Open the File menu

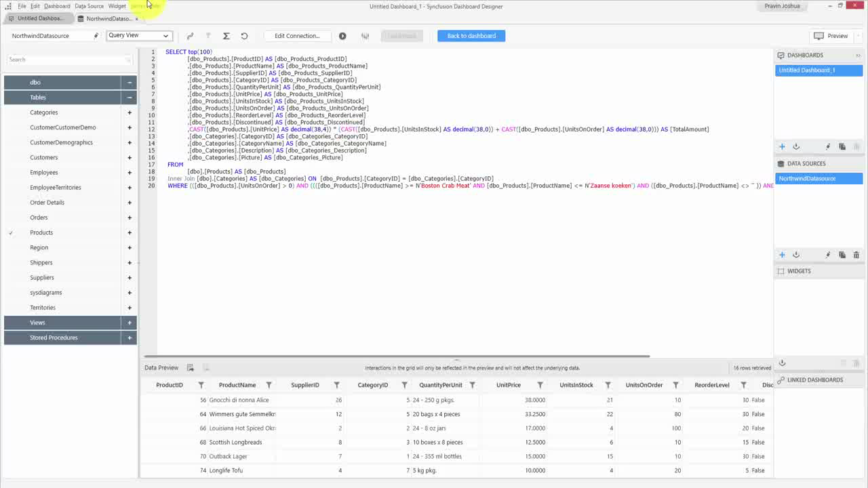tap(22, 6)
